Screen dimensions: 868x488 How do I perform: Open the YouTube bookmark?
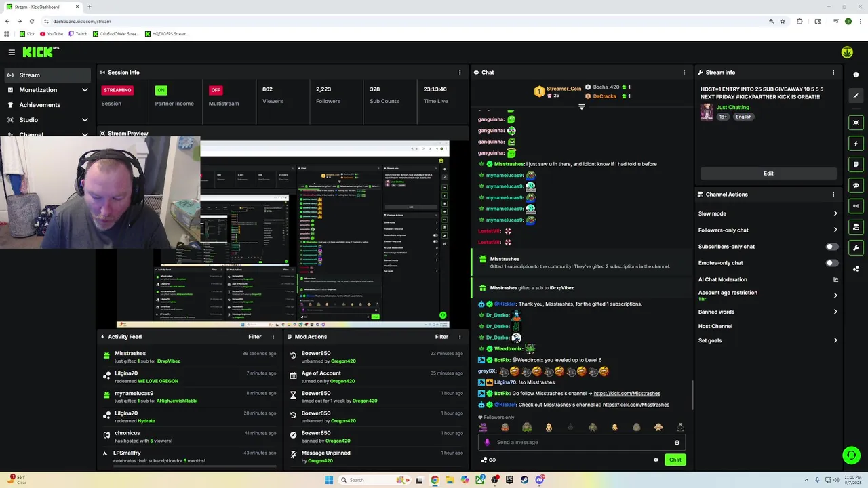pyautogui.click(x=52, y=34)
